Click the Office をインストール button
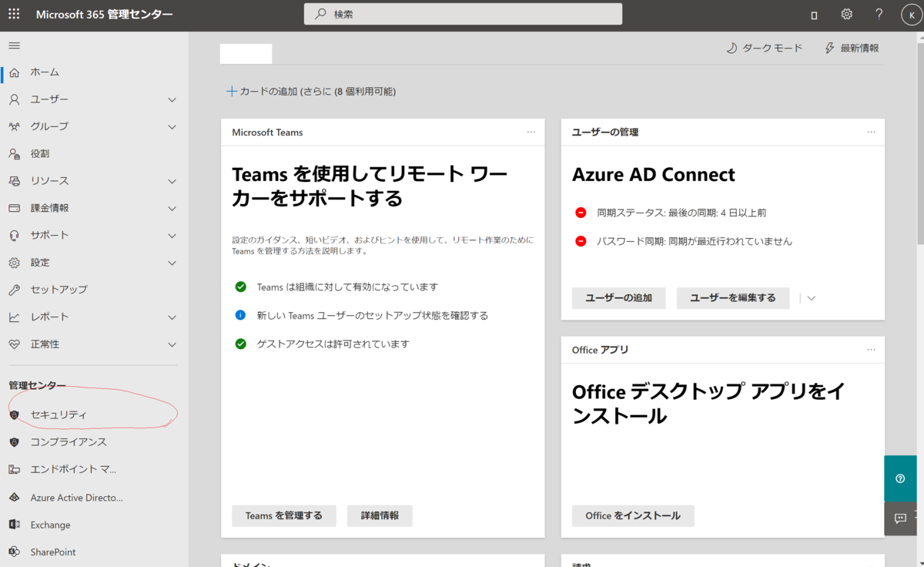 click(633, 516)
